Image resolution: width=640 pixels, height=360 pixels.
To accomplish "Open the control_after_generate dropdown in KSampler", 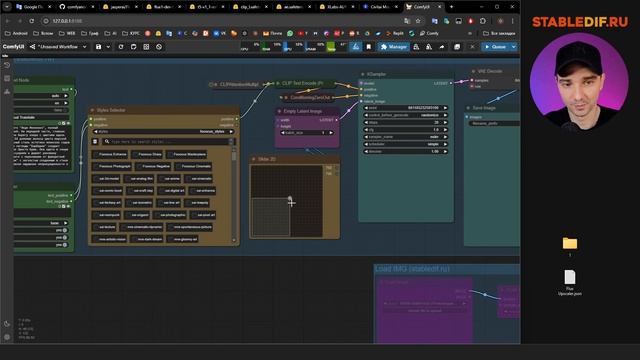I will pyautogui.click(x=406, y=115).
